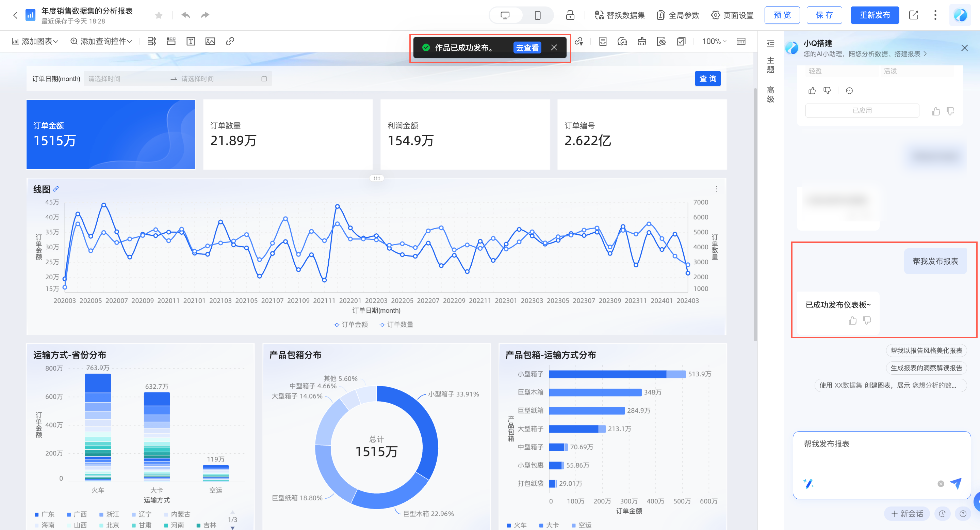Click thumbs up under publish success reply
Viewport: 980px width, 530px height.
coord(852,321)
